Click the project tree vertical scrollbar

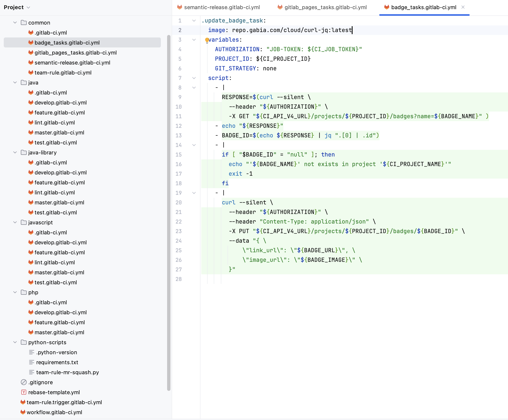pos(169,213)
